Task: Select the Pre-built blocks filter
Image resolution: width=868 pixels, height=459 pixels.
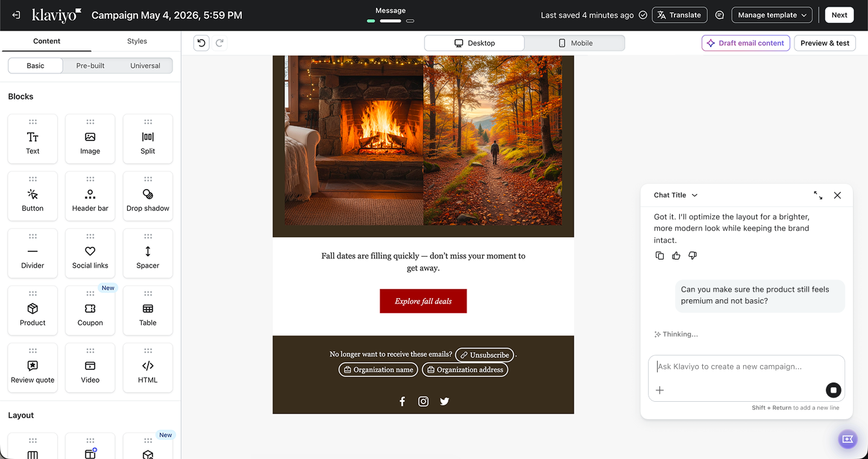Action: tap(90, 66)
